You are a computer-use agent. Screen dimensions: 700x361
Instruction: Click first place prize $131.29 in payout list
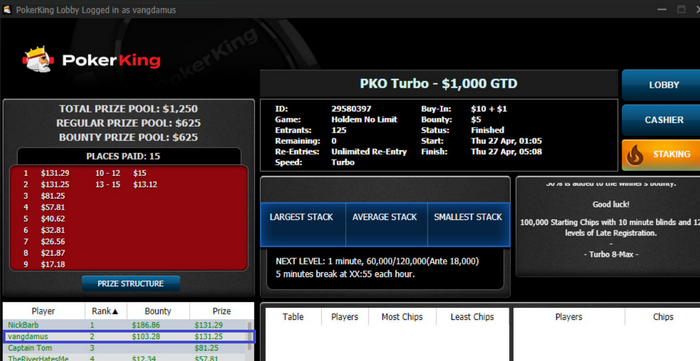55,173
